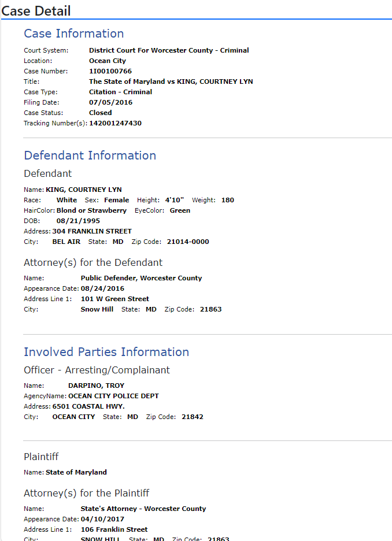392x541 pixels.
Task: Click the filing date 07/05/2016
Action: [111, 102]
